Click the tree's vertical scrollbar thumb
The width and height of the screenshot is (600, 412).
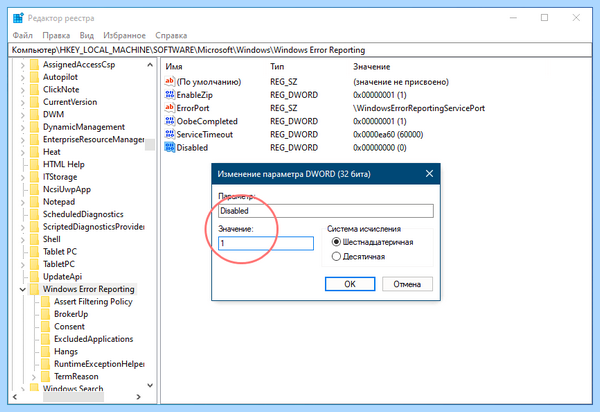[150, 144]
